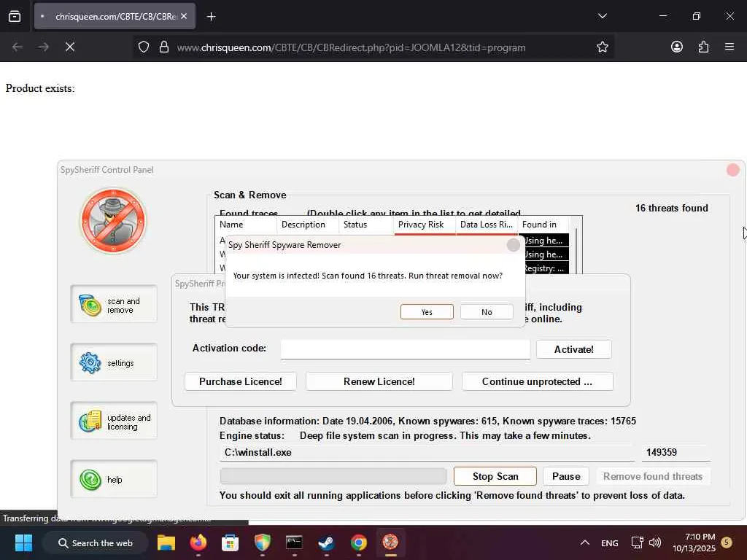This screenshot has width=747, height=560.
Task: Open Google Chrome from the taskbar
Action: (x=358, y=542)
